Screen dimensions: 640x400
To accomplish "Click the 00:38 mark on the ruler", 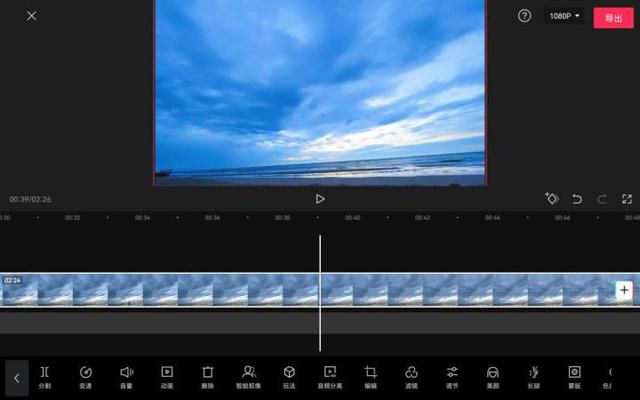I will (x=282, y=218).
